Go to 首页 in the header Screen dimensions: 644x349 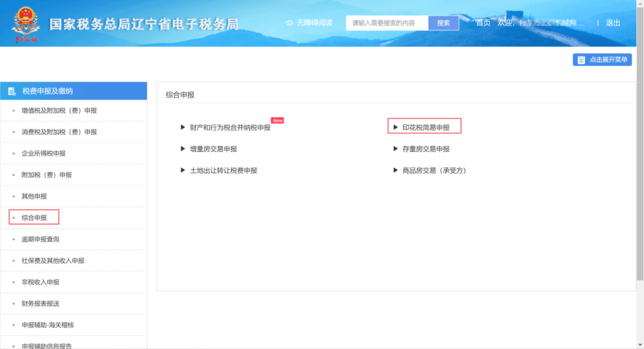(x=483, y=23)
